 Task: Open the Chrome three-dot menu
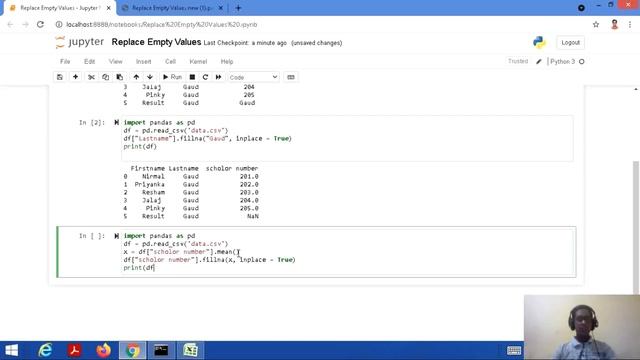coord(630,24)
